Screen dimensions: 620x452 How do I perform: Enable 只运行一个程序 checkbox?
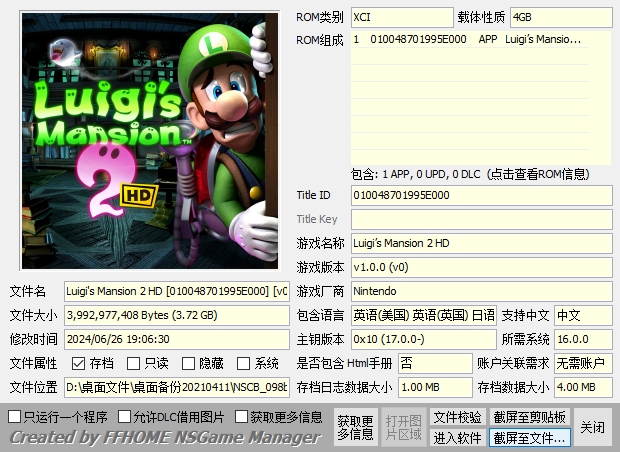15,416
